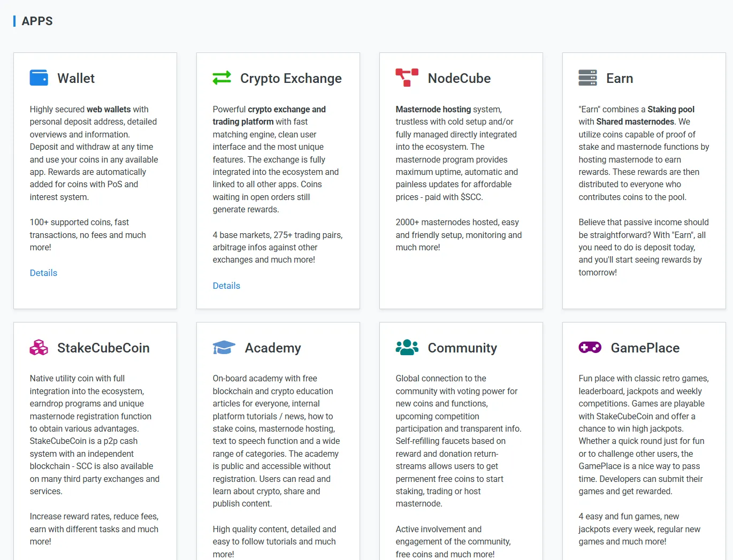Click the teal Community people icon

407,348
